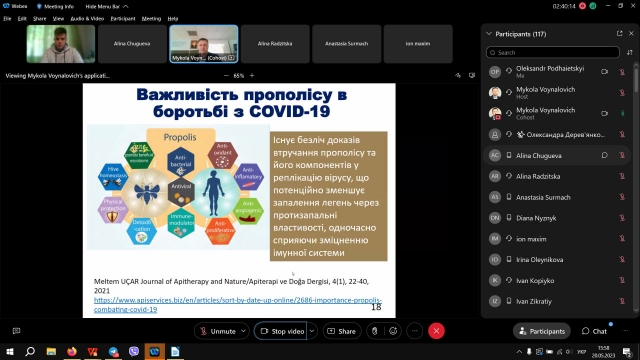Screen dimensions: 640x360
Task: Open Meeting Info
Action: 55,7
